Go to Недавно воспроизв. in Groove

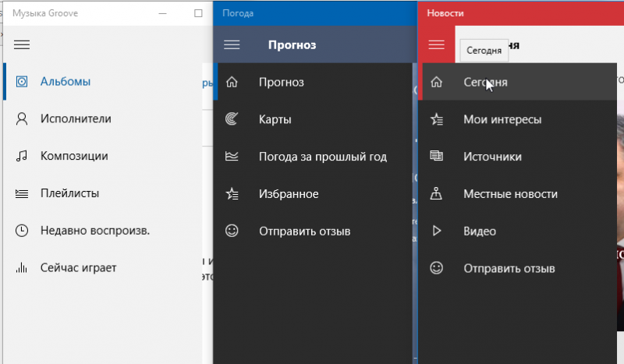pyautogui.click(x=104, y=231)
